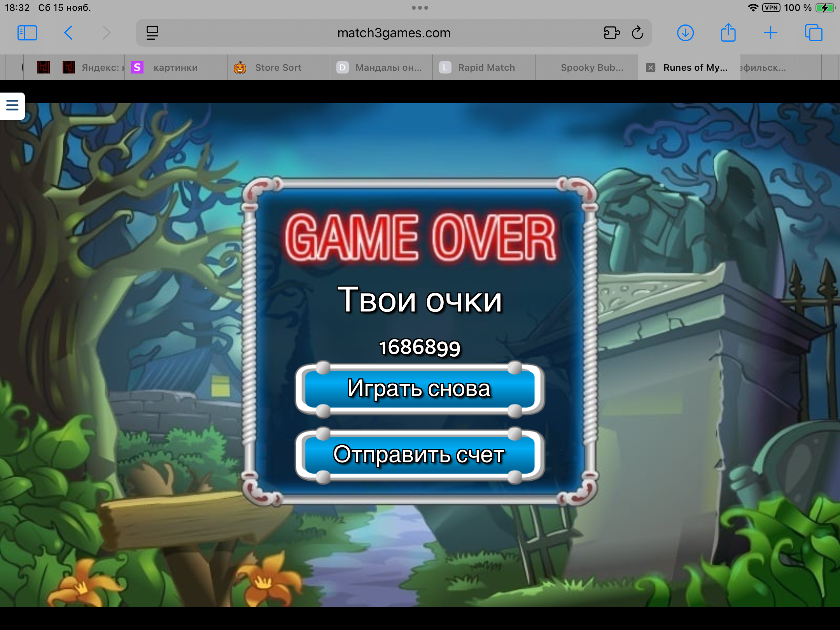
Task: Switch to the Rapid Match tab
Action: tap(486, 68)
